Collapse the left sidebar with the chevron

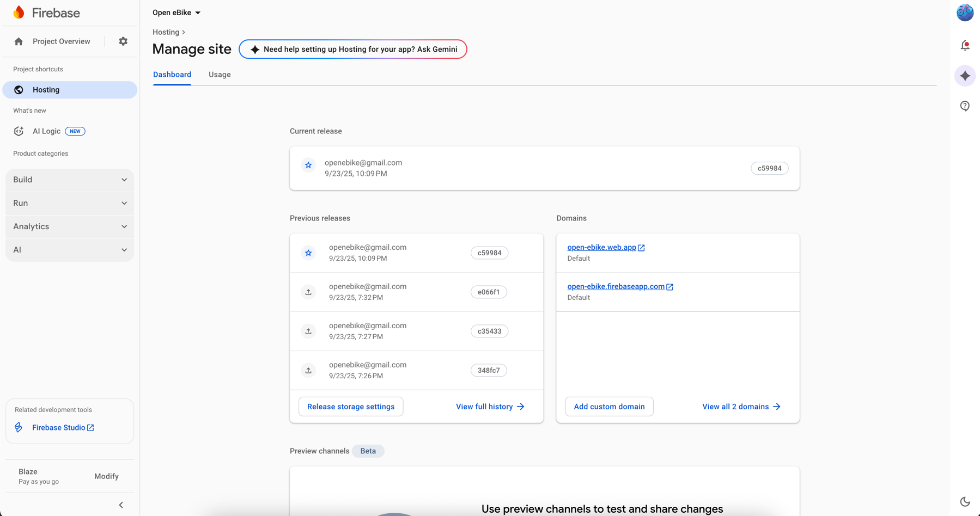point(120,505)
